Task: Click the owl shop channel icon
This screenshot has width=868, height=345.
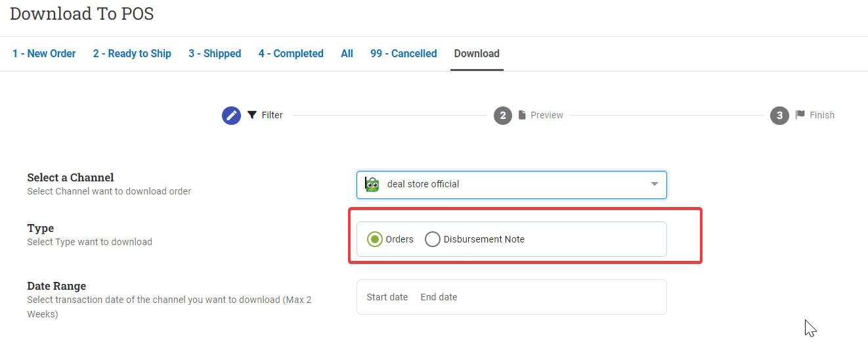Action: pyautogui.click(x=372, y=185)
